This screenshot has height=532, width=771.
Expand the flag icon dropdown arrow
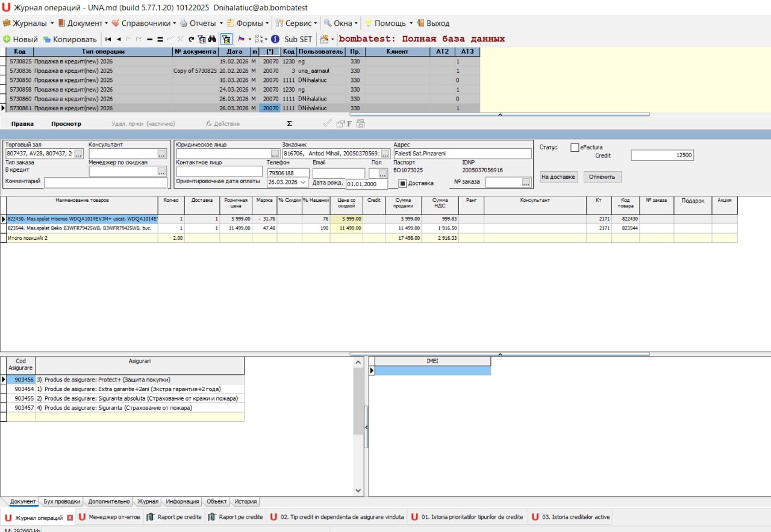point(250,39)
